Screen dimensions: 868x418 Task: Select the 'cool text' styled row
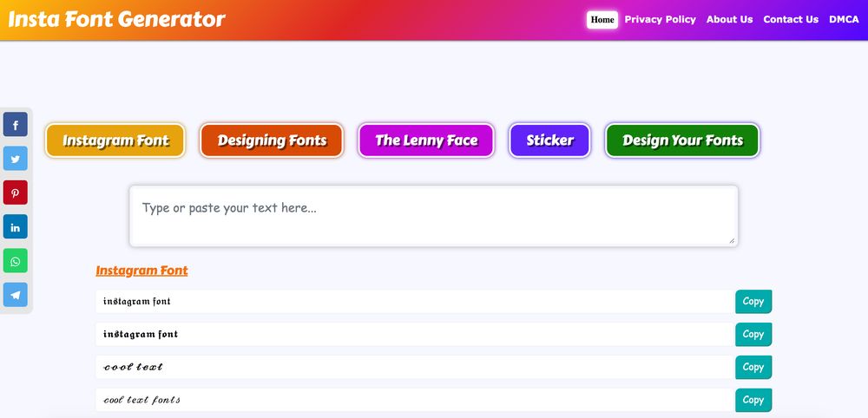[x=415, y=367]
